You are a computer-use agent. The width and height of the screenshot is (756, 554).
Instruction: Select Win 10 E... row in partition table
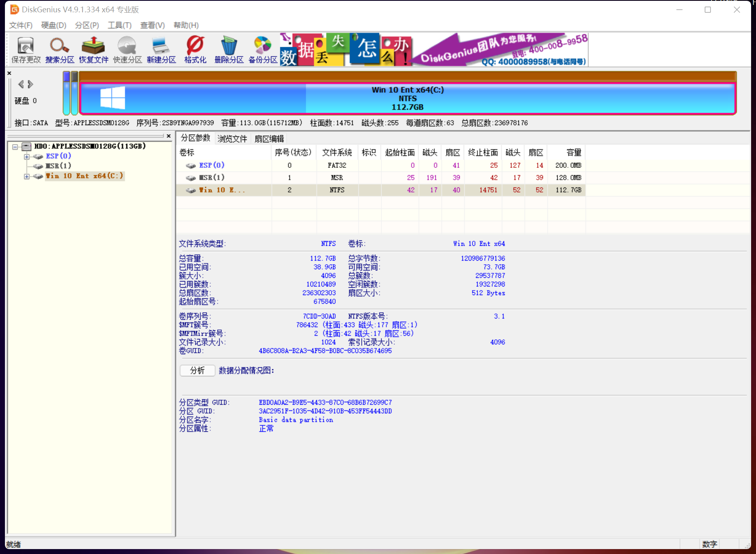coord(381,190)
